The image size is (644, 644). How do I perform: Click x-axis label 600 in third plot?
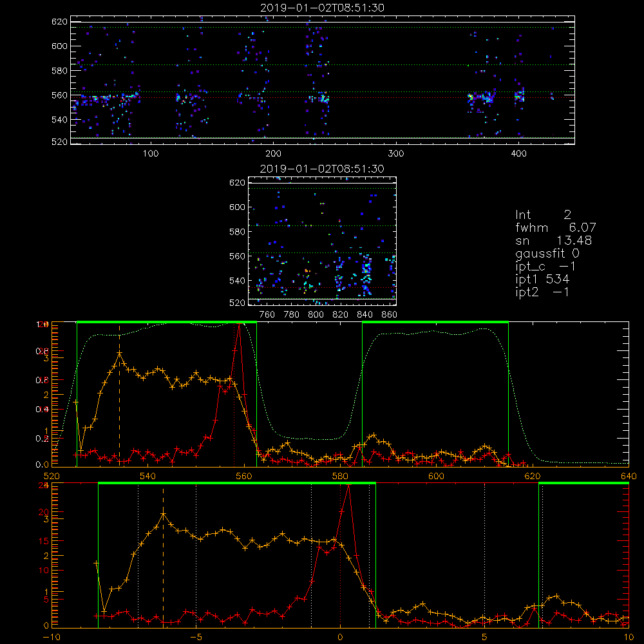(x=436, y=476)
